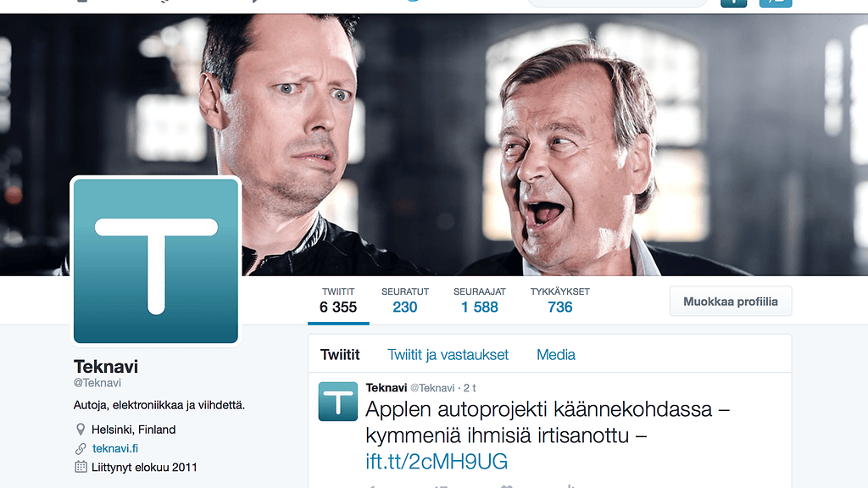Switch to the Twiitit timeline tab
The image size is (868, 488).
pos(340,355)
